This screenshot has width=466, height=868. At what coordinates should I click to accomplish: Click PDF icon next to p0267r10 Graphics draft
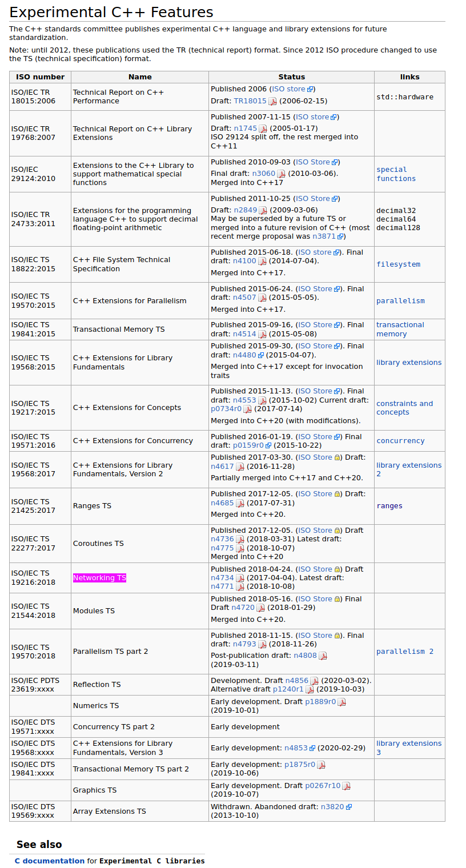(346, 786)
